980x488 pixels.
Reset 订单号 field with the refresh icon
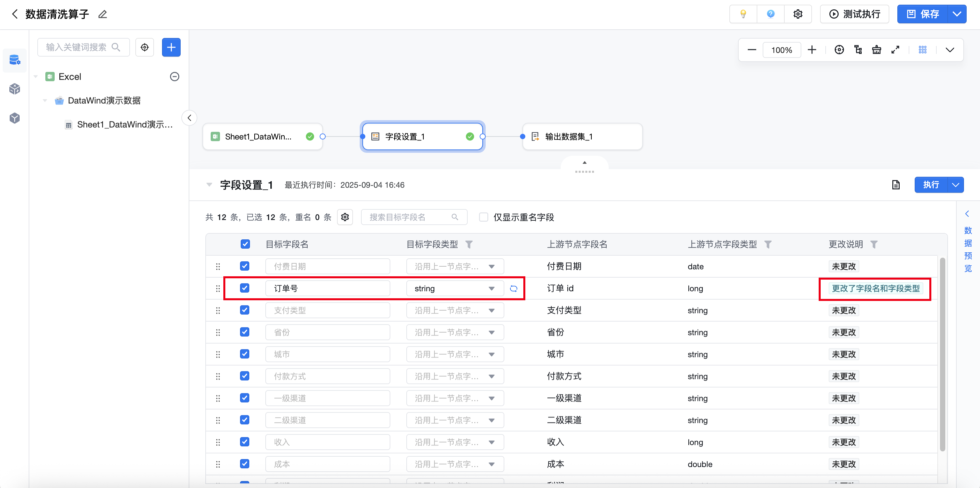(x=513, y=289)
